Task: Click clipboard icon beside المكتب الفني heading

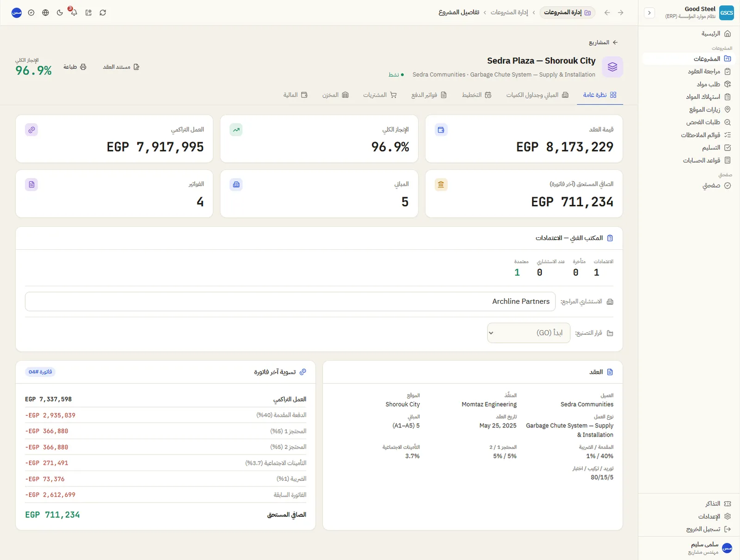Action: point(610,238)
